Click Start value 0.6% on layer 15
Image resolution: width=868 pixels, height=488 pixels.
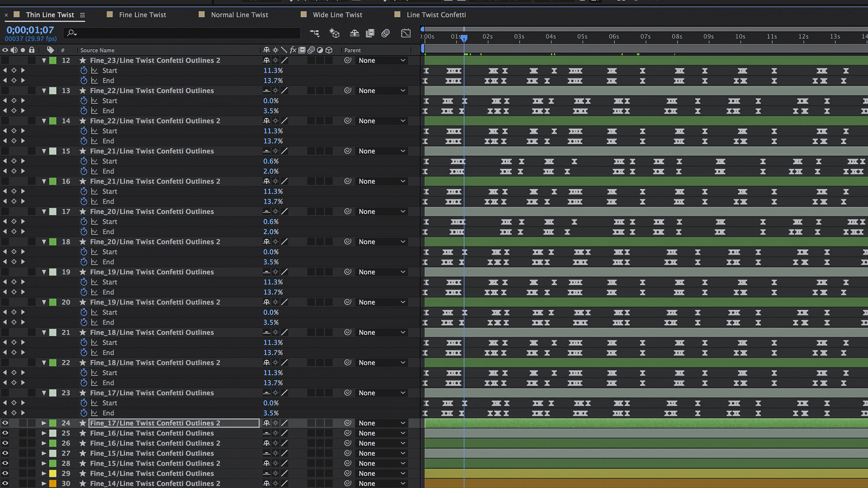(271, 161)
